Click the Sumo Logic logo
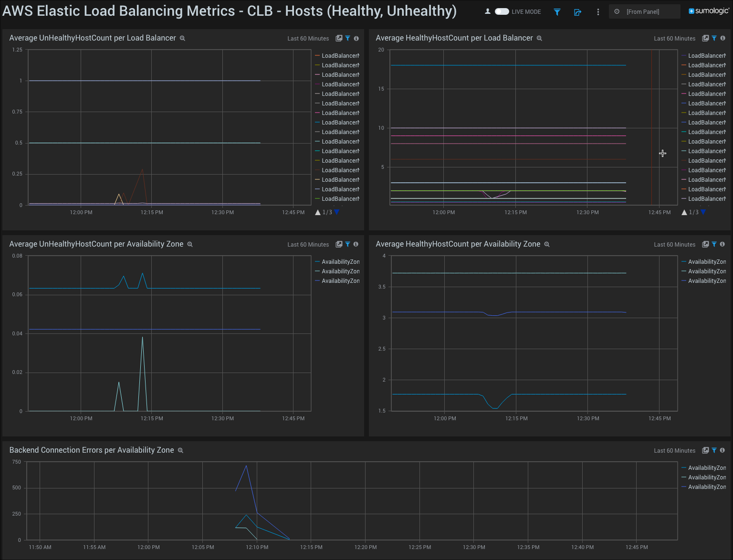This screenshot has height=560, width=733. (x=708, y=10)
